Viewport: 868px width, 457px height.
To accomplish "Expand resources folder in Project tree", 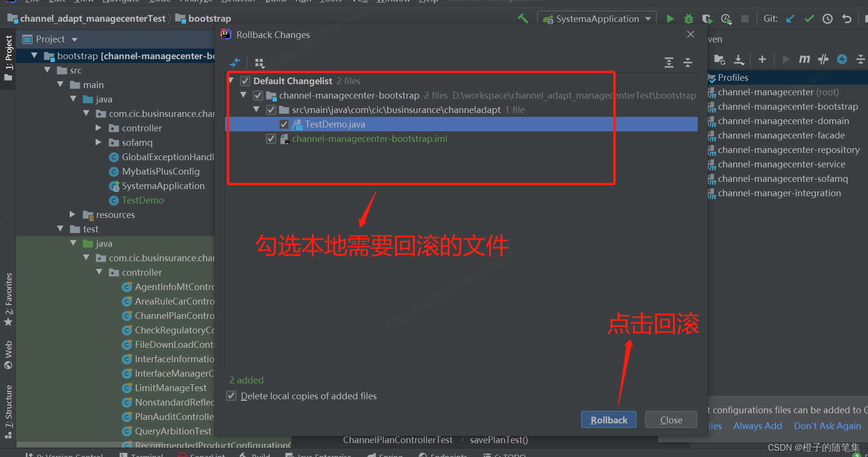I will point(73,214).
